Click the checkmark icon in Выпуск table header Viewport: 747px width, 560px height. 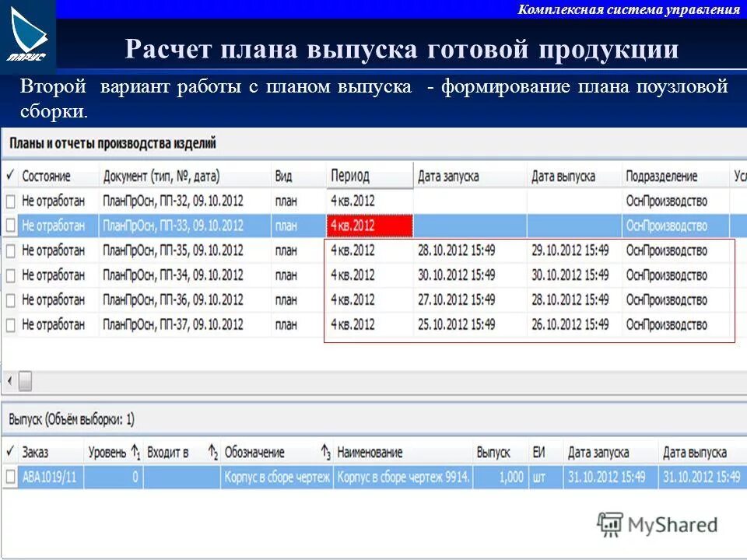(9, 452)
